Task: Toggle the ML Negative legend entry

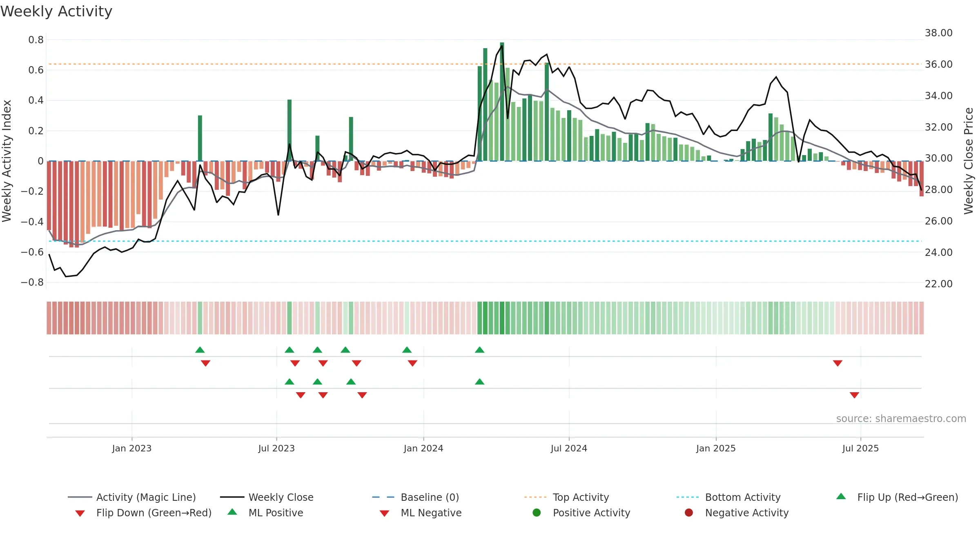Action: coord(421,513)
